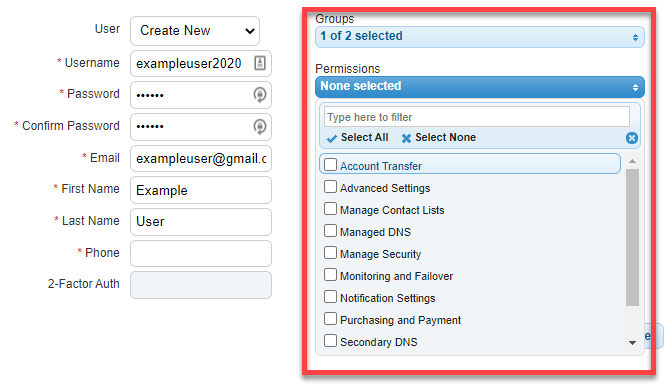Enable the Managed DNS checkbox
The height and width of the screenshot is (384, 672).
(x=330, y=231)
